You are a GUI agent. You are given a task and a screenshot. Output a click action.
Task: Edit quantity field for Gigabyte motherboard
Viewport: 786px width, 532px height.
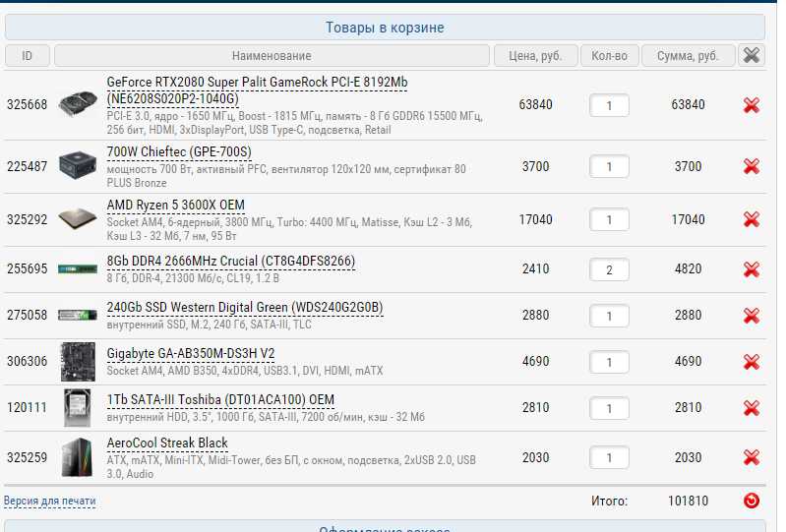(x=609, y=362)
